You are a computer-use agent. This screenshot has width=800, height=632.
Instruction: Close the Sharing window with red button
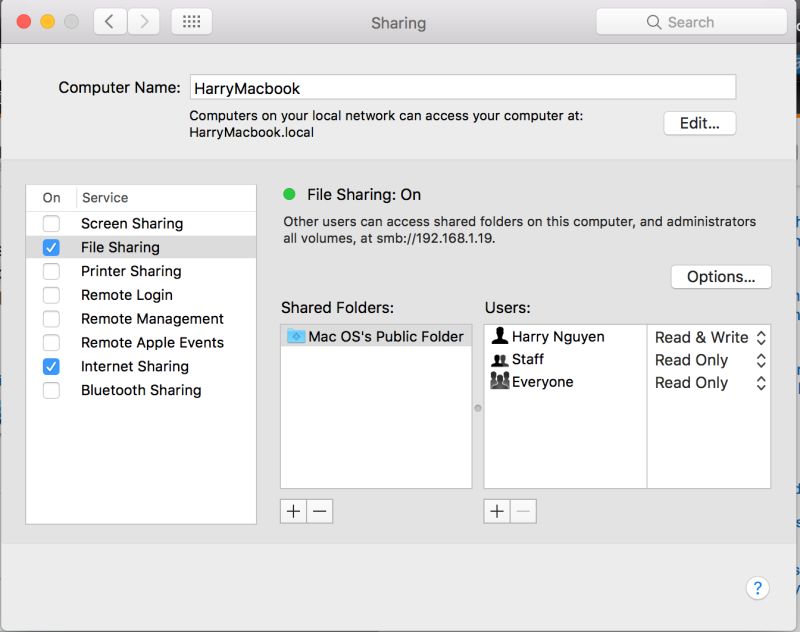coord(23,21)
